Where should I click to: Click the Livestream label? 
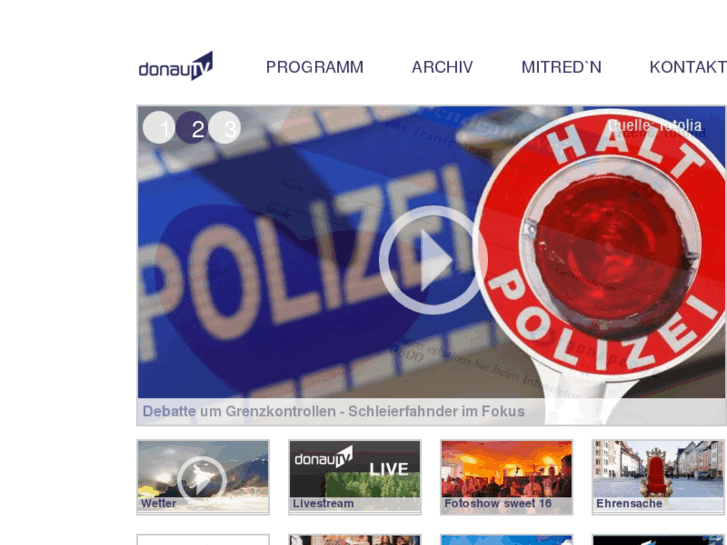[323, 504]
